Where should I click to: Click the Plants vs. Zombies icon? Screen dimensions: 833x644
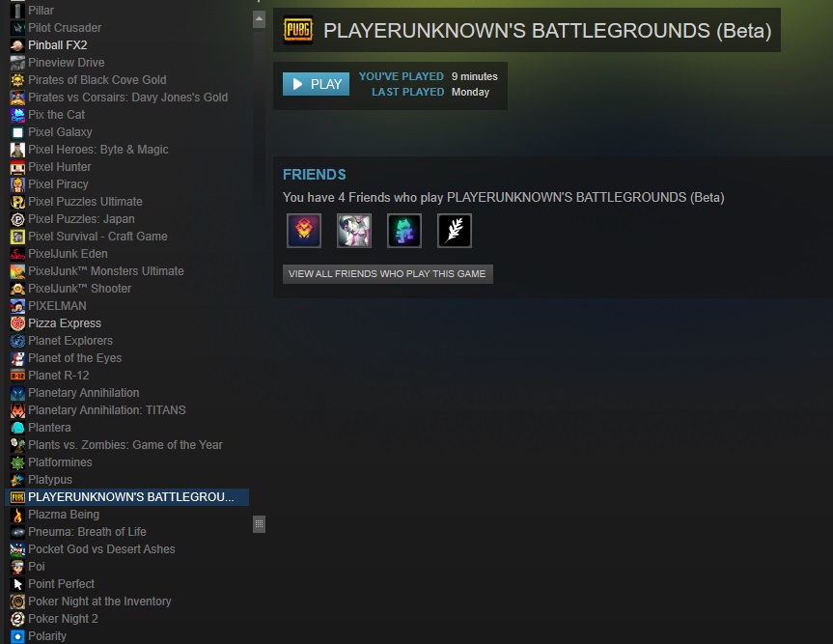(17, 445)
